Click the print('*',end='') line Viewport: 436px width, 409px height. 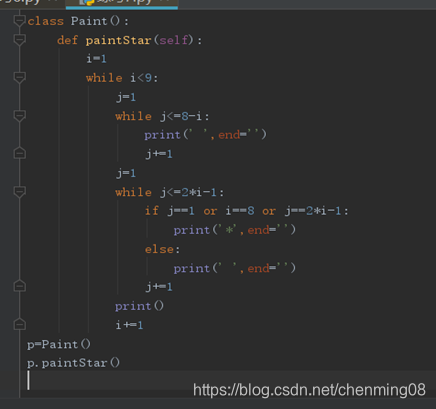(x=234, y=230)
